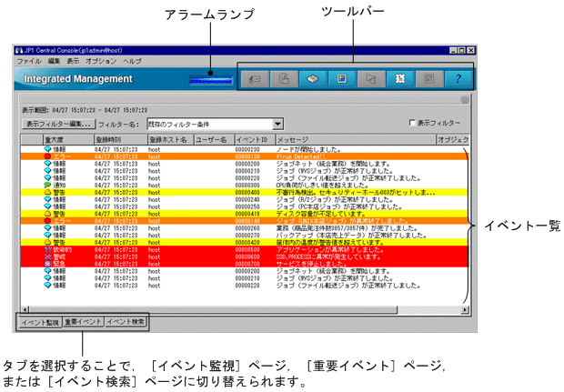564x392 pixels.
Task: Open the 表示 menu
Action: pos(73,61)
